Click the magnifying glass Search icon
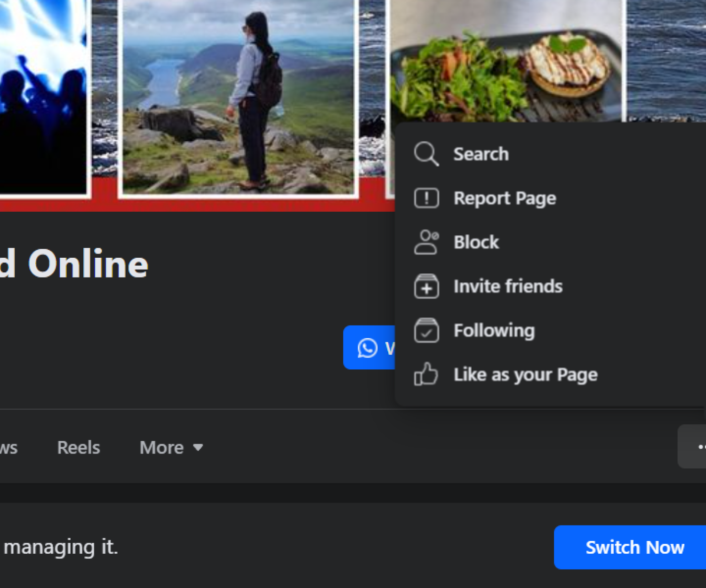 coord(426,154)
